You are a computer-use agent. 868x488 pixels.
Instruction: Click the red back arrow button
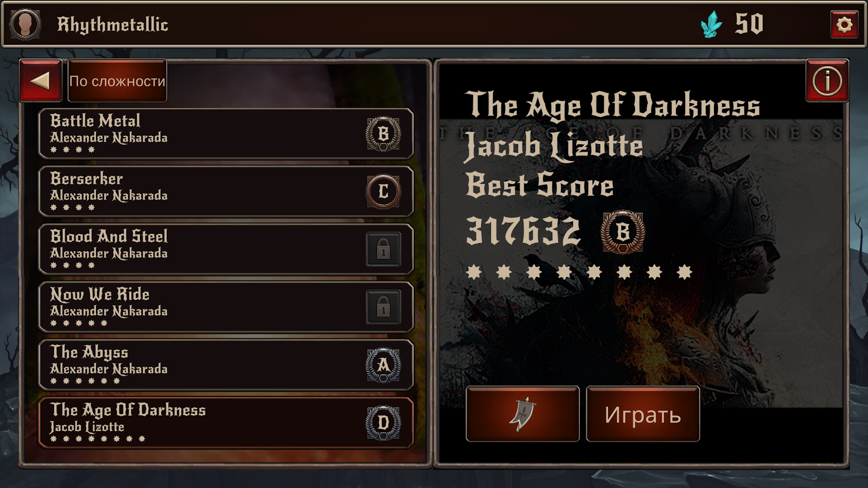click(x=41, y=81)
